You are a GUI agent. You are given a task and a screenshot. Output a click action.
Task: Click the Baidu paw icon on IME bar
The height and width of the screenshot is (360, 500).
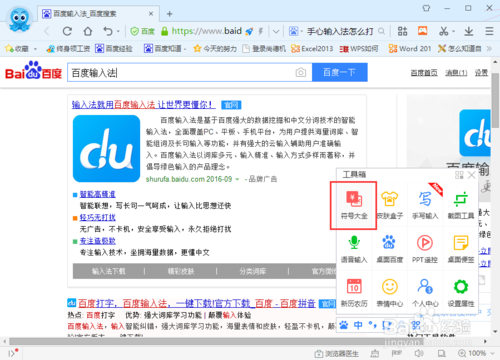click(344, 324)
